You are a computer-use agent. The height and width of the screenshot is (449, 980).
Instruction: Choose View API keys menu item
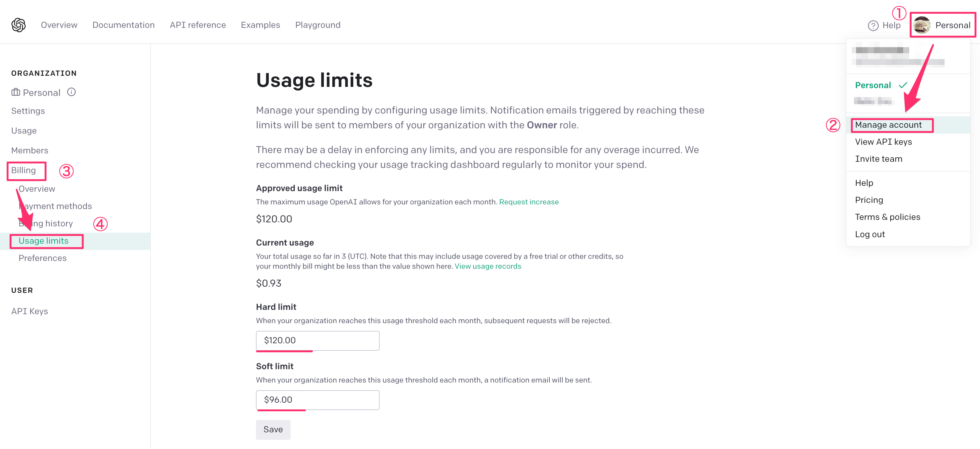point(883,142)
